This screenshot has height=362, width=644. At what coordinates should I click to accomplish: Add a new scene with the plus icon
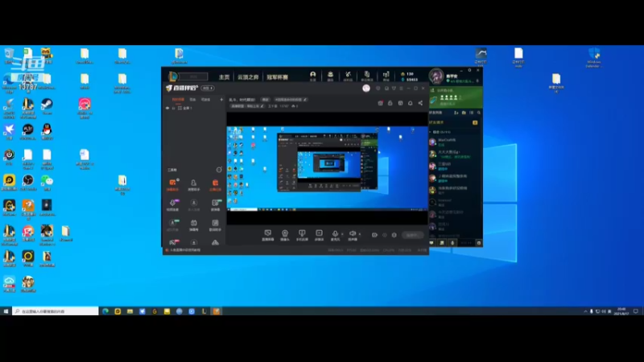click(x=221, y=99)
